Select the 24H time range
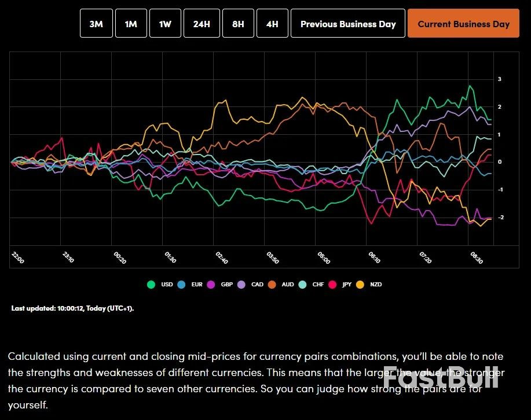531x420 pixels. (x=201, y=23)
